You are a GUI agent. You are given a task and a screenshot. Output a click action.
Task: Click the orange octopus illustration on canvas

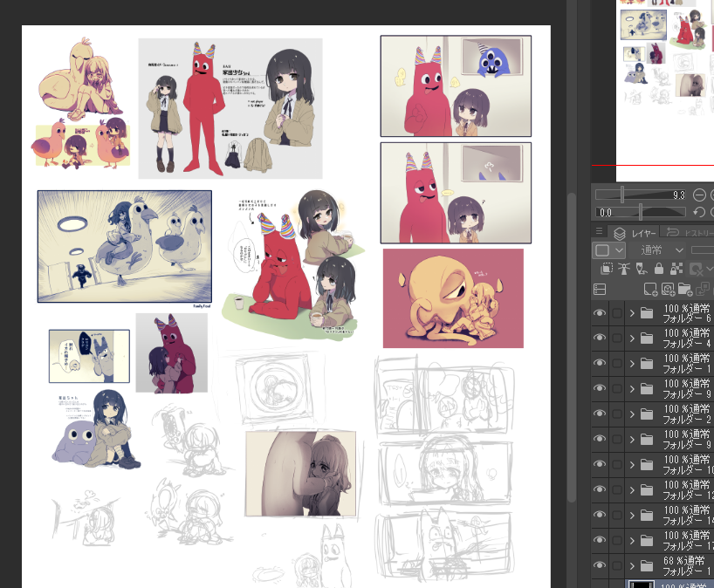[453, 298]
